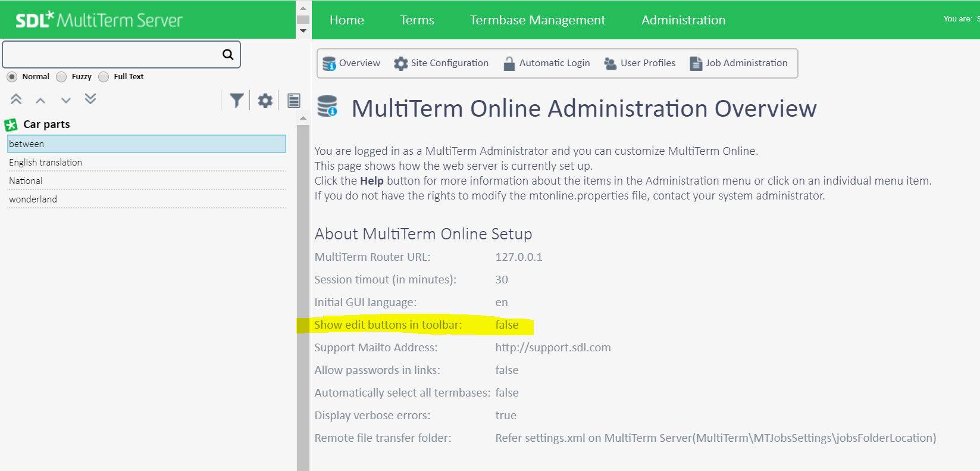The height and width of the screenshot is (471, 980).
Task: Select the Fuzzy search radio button
Action: point(61,77)
